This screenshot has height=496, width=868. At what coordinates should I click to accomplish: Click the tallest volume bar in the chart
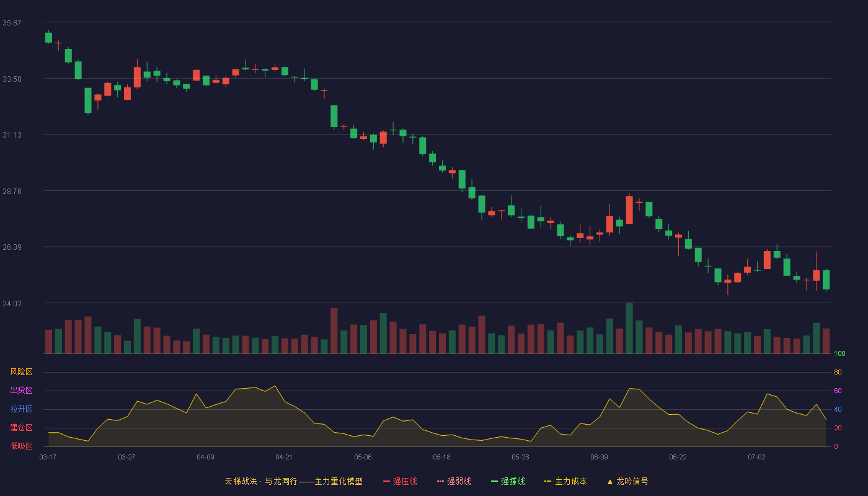coord(629,329)
